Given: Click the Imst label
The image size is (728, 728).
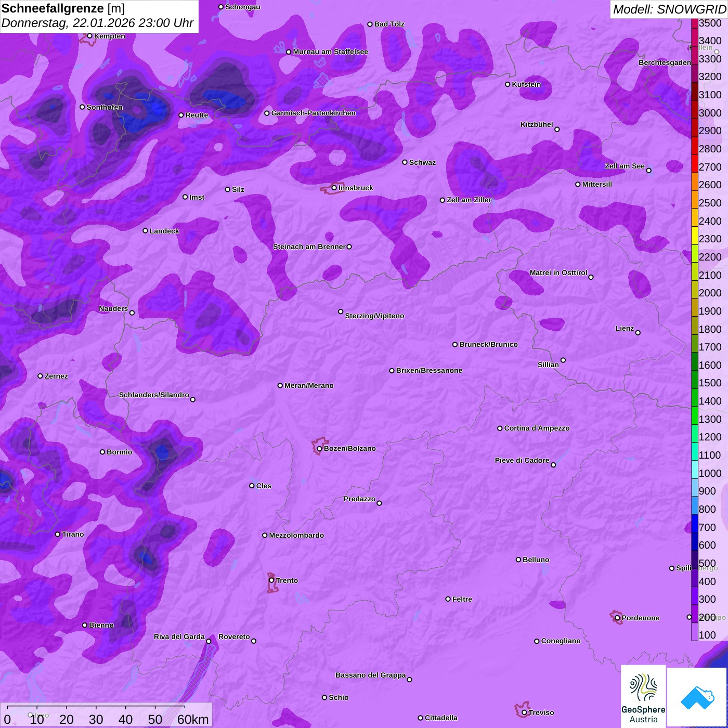Looking at the screenshot, I should (197, 197).
